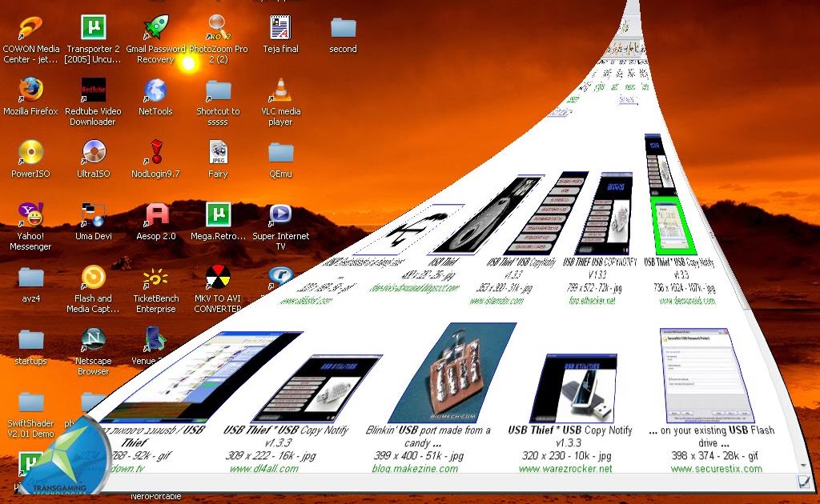
Task: Open the TicketBench Enterprise icon
Action: [x=155, y=278]
